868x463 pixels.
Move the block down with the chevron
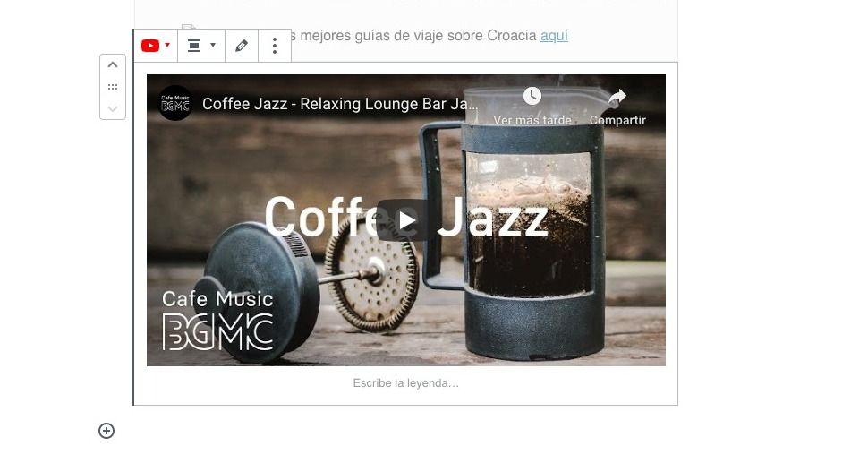pos(113,108)
